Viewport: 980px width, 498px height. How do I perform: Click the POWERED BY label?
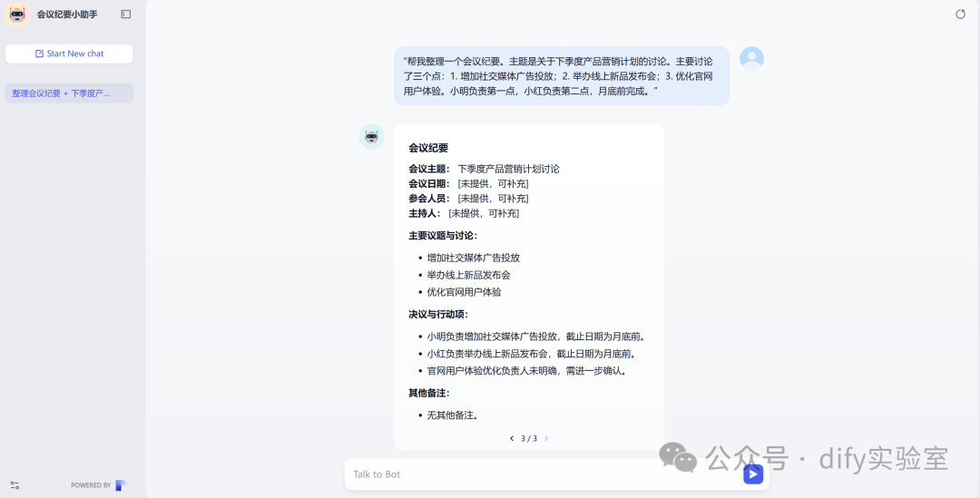tap(91, 485)
